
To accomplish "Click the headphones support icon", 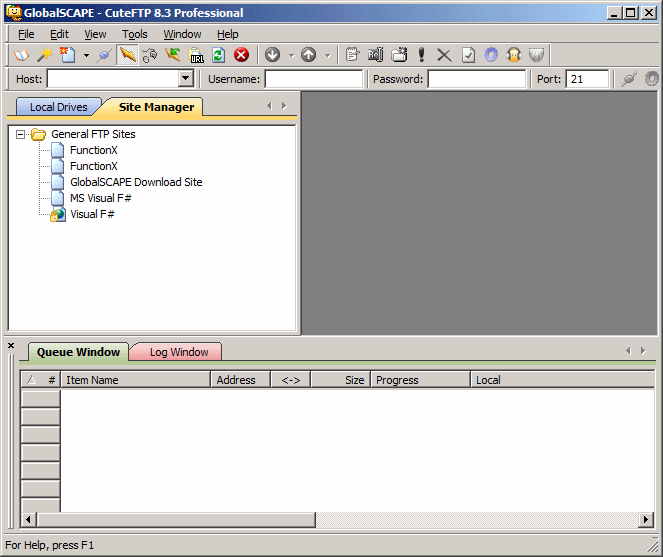I will point(514,55).
